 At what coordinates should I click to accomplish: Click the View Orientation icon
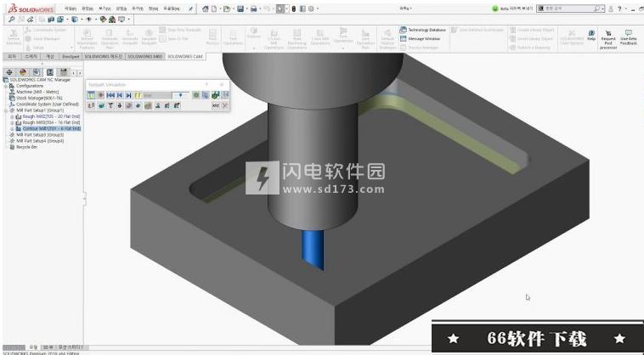(60, 20)
